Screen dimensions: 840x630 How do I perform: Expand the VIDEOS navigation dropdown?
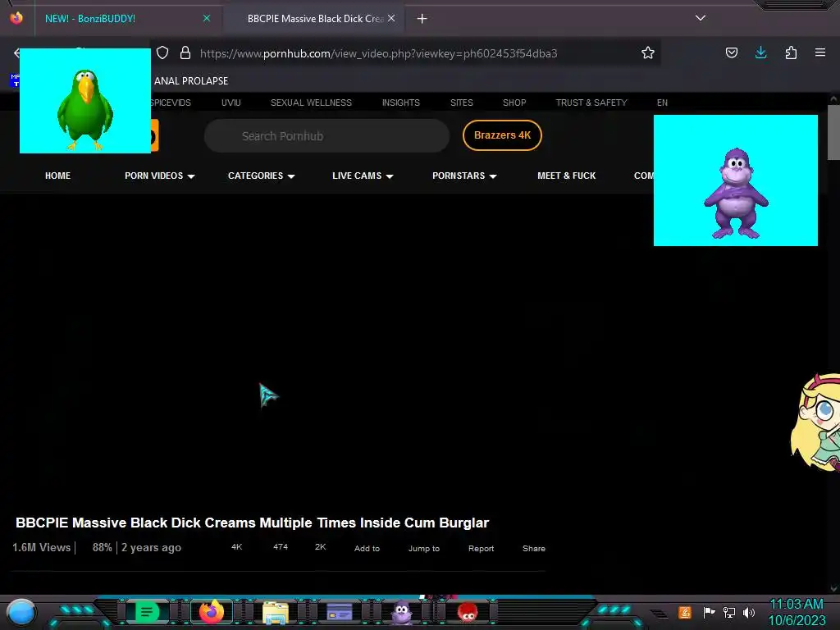click(x=160, y=176)
